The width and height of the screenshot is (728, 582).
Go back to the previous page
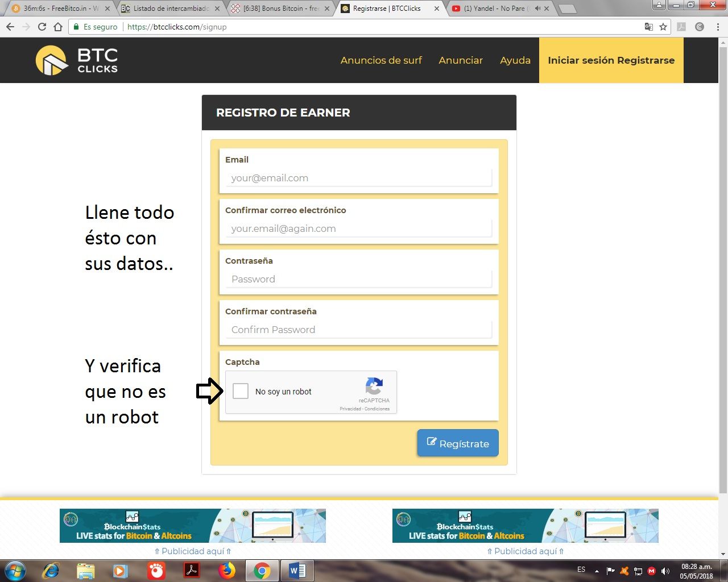point(10,27)
